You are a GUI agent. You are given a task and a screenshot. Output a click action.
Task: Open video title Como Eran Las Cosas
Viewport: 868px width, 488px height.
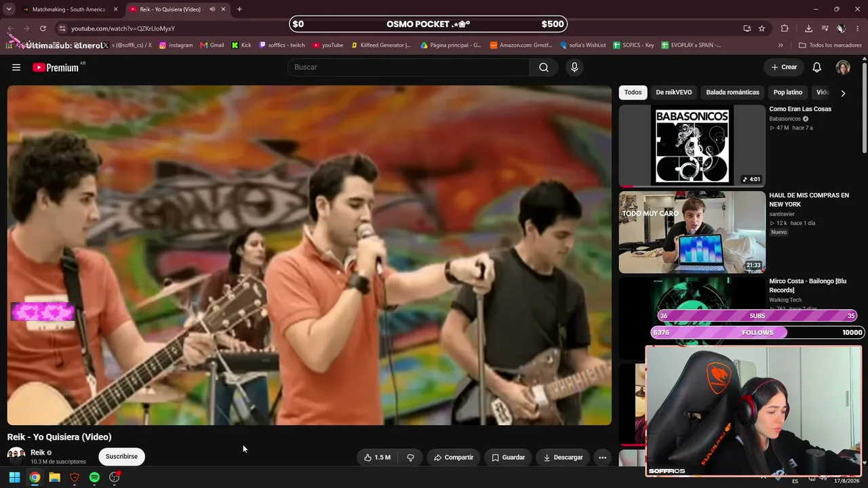pyautogui.click(x=800, y=109)
